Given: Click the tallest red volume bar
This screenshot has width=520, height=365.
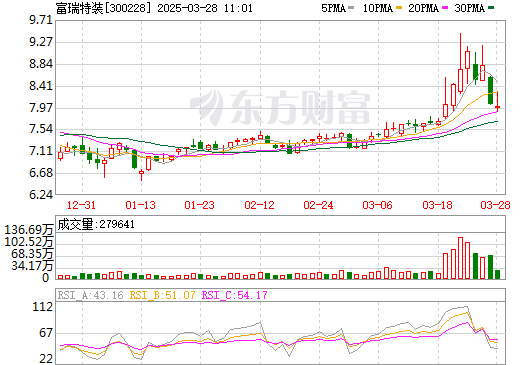Looking at the screenshot, I should point(461,258).
